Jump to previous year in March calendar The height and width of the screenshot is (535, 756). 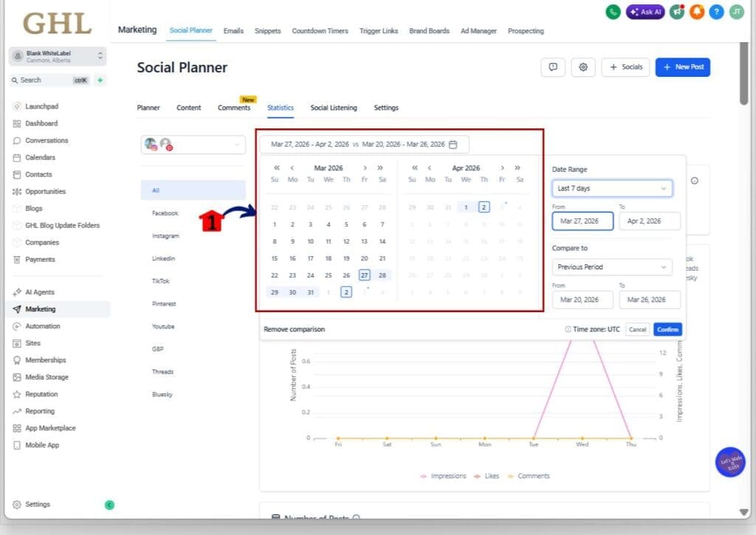point(277,168)
